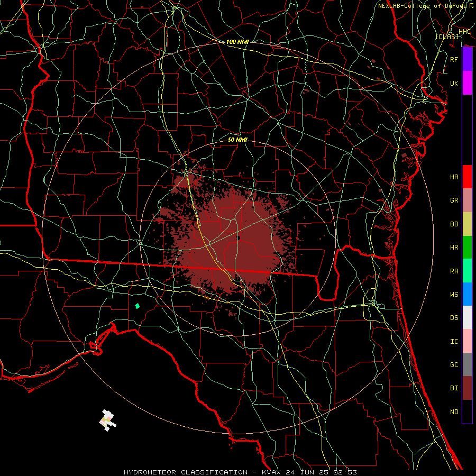Click the black radar site dot at center
The image size is (476, 476).
click(239, 238)
